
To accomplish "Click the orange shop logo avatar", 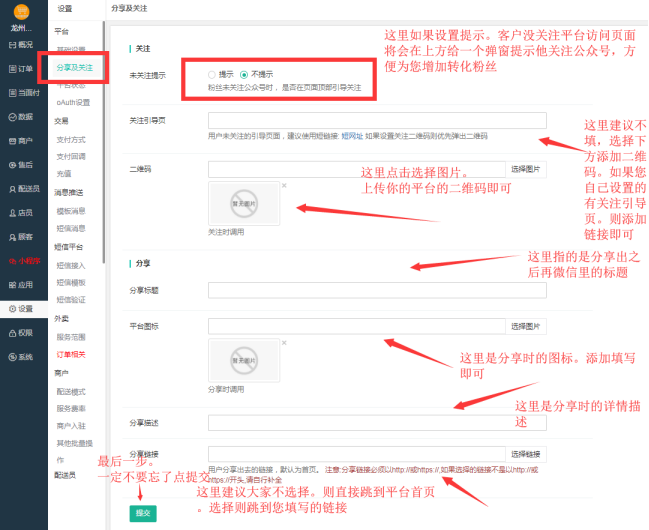I will [22, 11].
